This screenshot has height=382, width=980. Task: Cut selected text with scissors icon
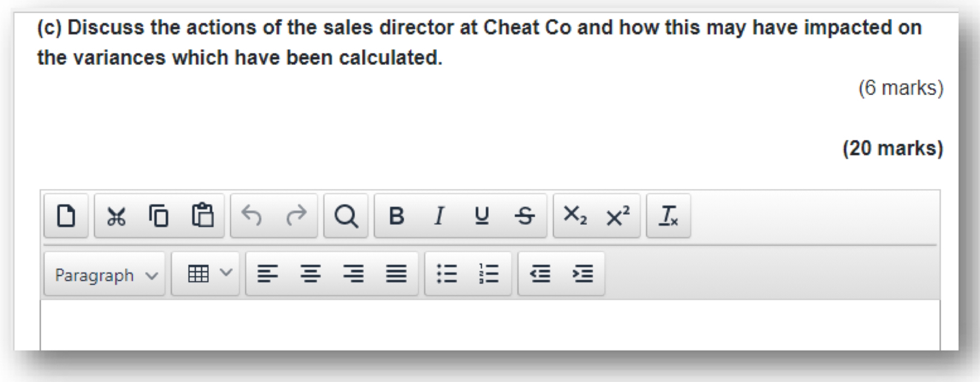(x=116, y=216)
